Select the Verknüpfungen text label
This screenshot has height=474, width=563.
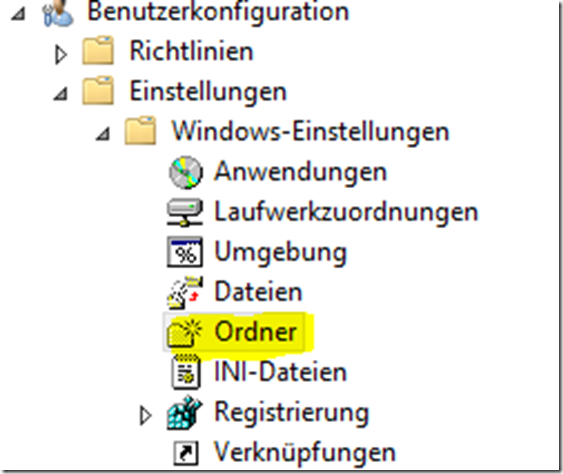click(304, 452)
